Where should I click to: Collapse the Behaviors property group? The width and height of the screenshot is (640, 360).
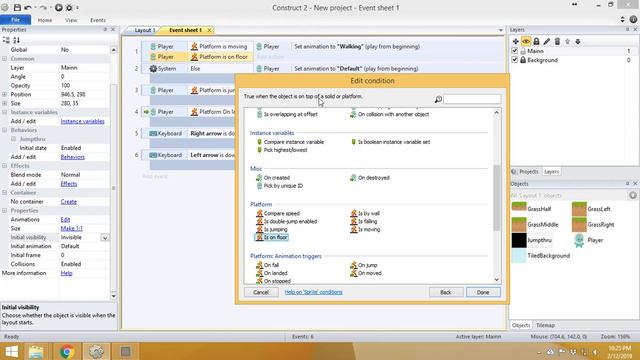4,130
